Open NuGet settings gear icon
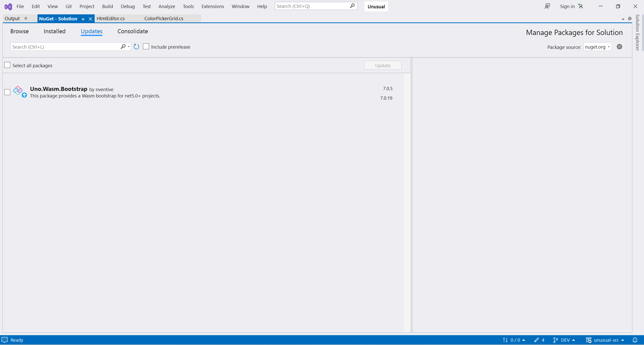644x345 pixels. (x=619, y=47)
